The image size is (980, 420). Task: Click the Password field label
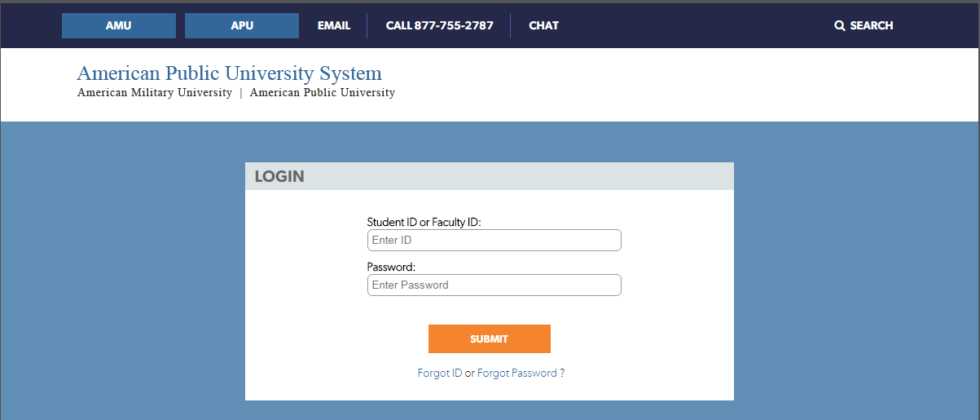(391, 267)
